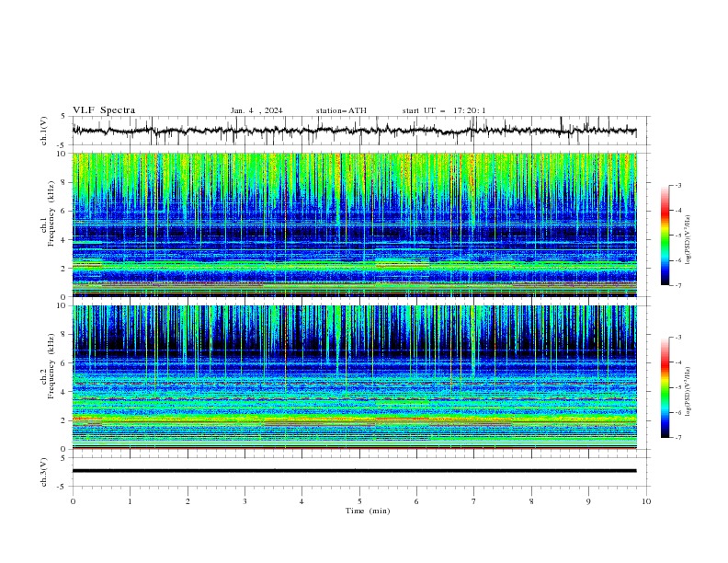Click the "start UT = 17:20: 1" text
Viewport: 728px width, 563px height.
[x=444, y=110]
